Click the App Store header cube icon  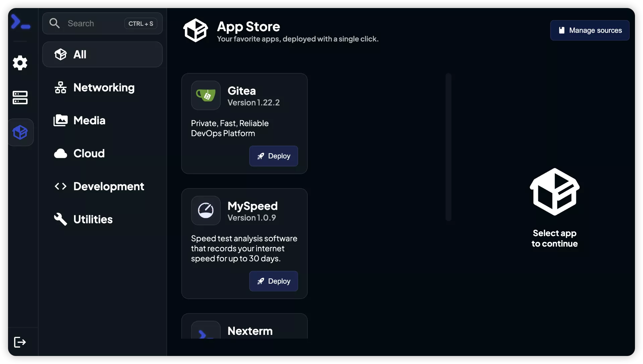(196, 30)
